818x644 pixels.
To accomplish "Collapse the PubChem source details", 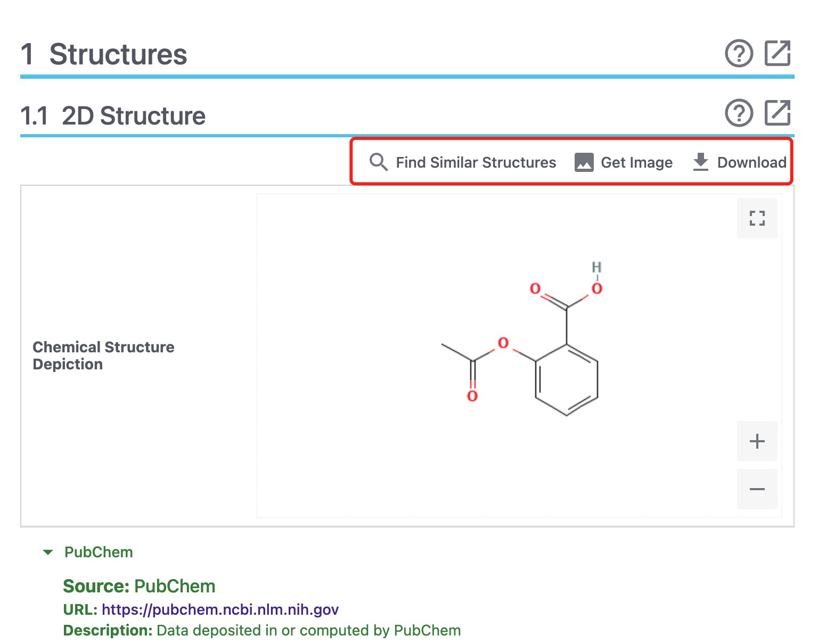I will [x=48, y=552].
